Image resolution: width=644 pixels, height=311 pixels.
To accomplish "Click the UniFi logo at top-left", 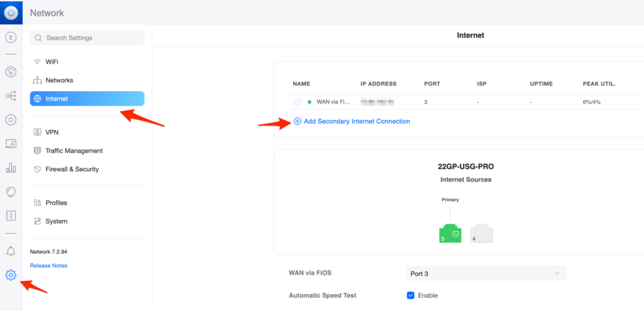I will click(11, 13).
